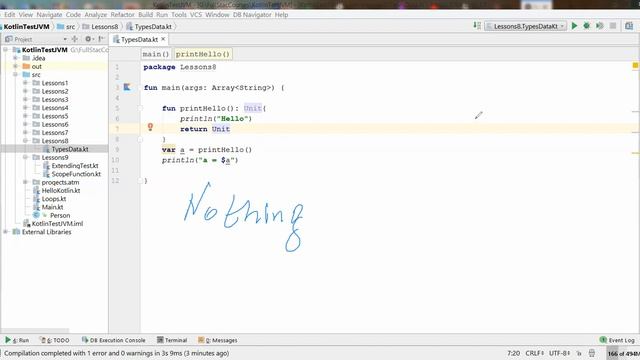
Task: Open the run configuration dropdown Lessons8.TypesDataKt
Action: (x=526, y=26)
